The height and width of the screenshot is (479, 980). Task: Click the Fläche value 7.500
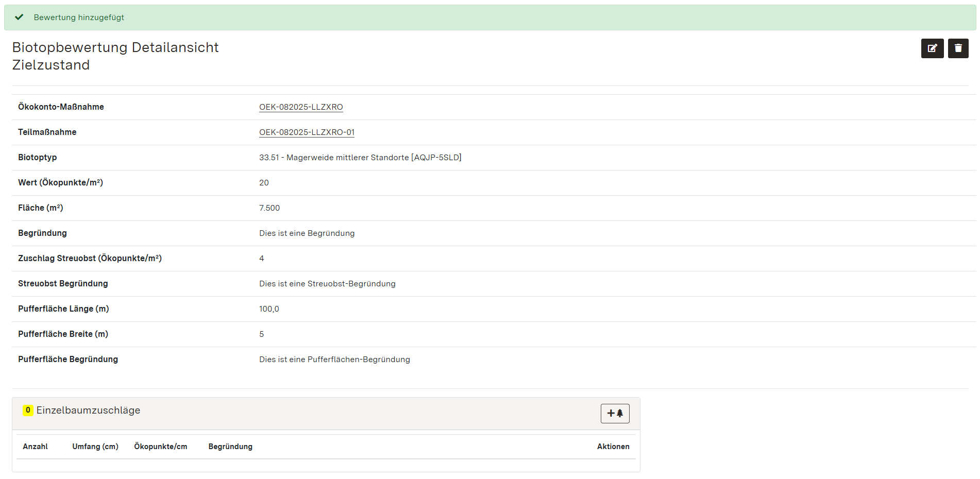pos(269,208)
